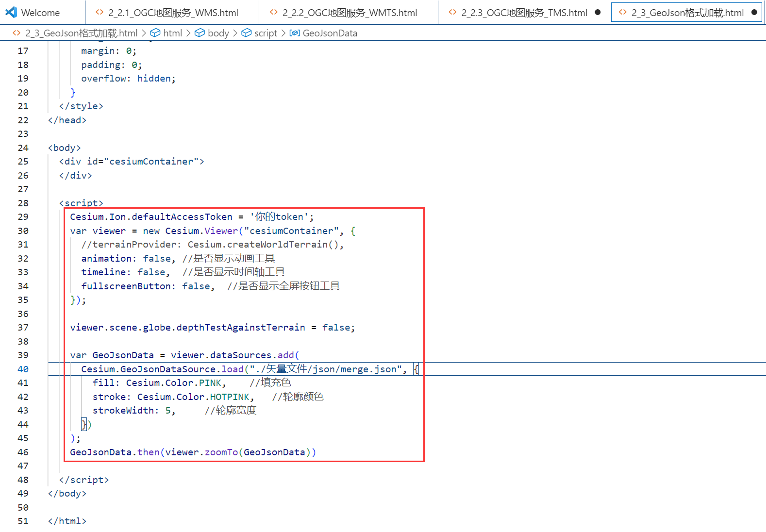766x532 pixels.
Task: Click 'HOTPINK' stroke color value
Action: (230, 397)
